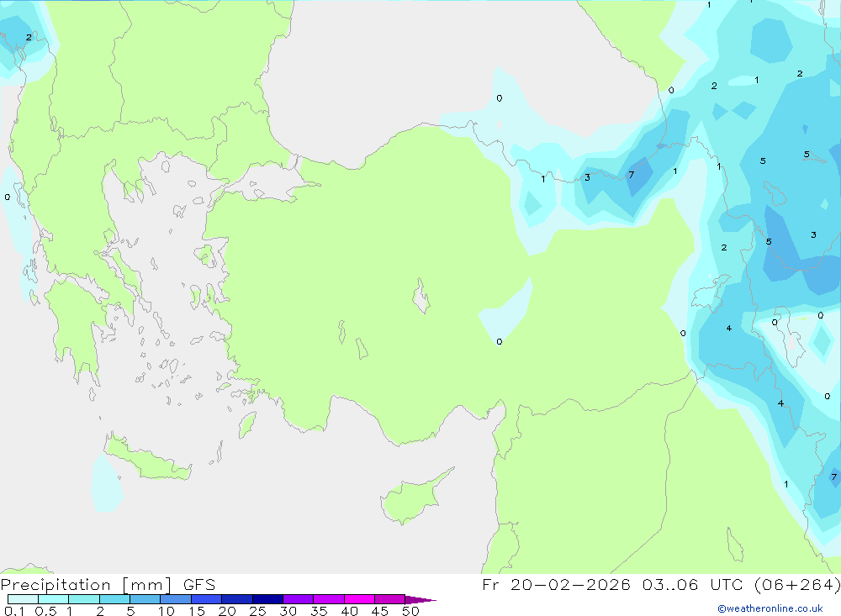Click the '15' legend scale label
This screenshot has width=841, height=616.
tap(196, 611)
